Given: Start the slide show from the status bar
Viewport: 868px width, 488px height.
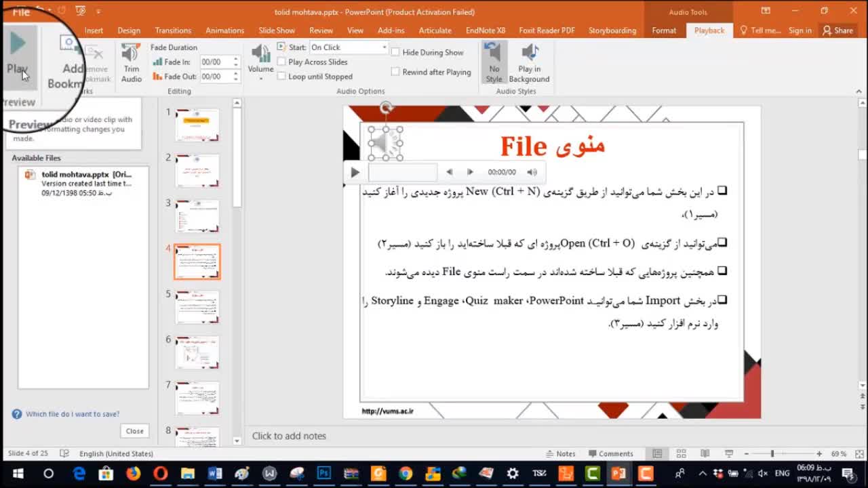Looking at the screenshot, I should (x=729, y=453).
